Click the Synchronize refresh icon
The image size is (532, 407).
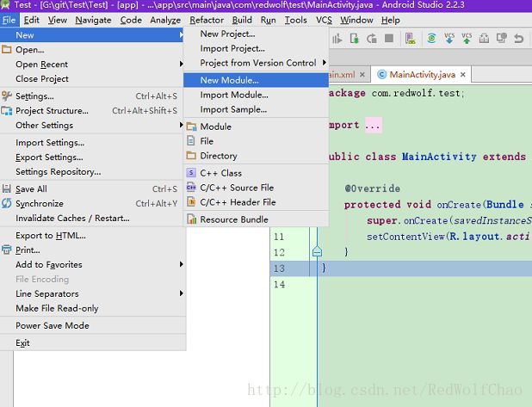(6, 203)
